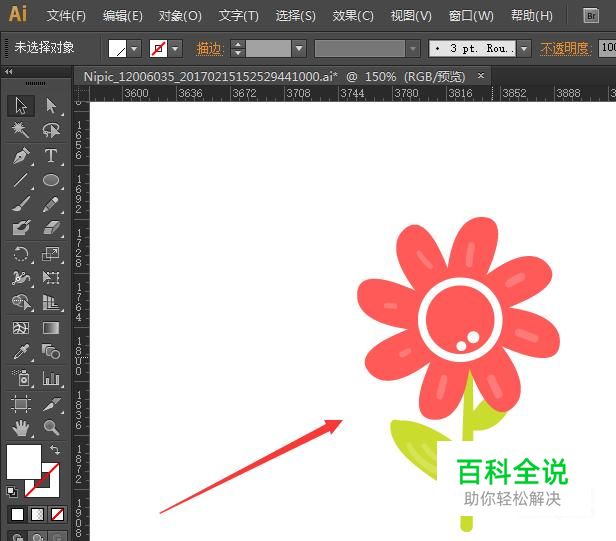Expand the stroke color dropdown in control bar
The width and height of the screenshot is (616, 541).
click(175, 49)
